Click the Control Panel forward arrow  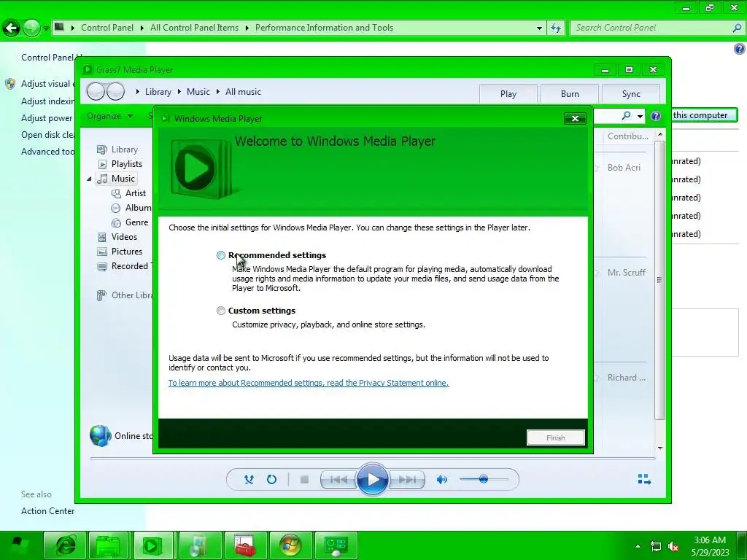(x=31, y=28)
